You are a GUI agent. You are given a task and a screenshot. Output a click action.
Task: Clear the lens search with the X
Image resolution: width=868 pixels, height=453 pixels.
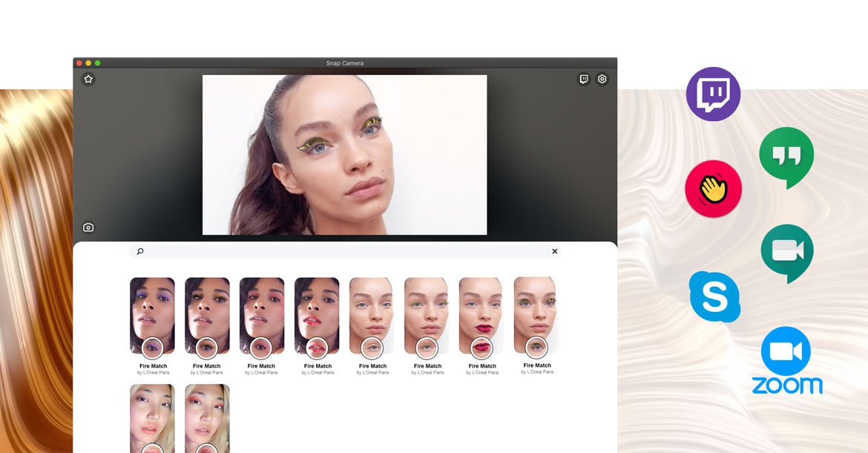[x=554, y=252]
